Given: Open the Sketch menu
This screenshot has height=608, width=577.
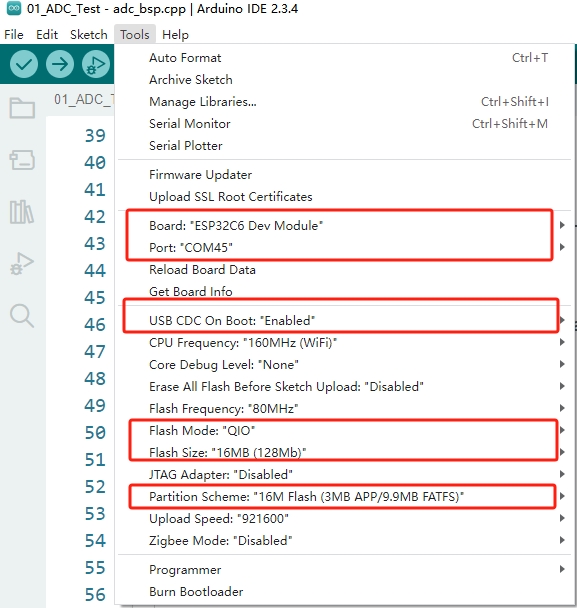Looking at the screenshot, I should click(89, 35).
